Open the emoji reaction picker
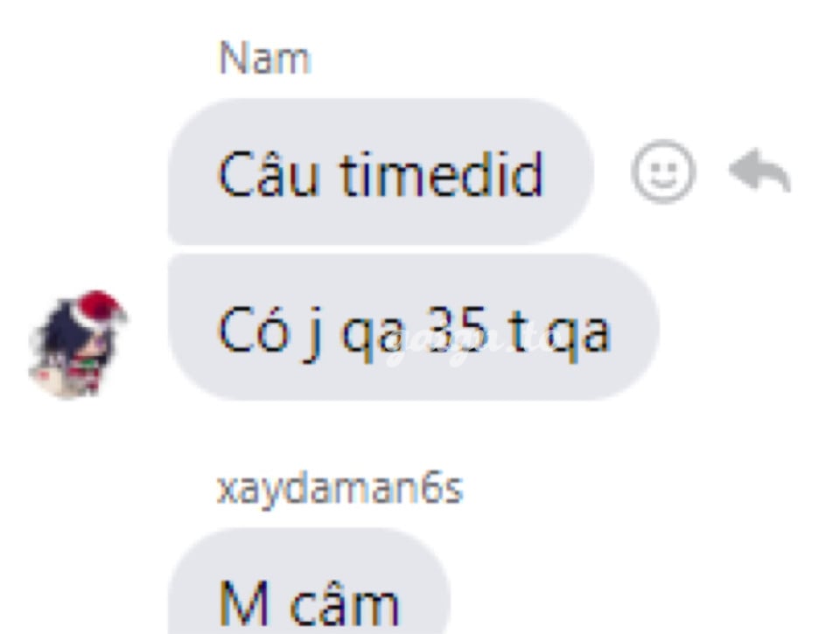Image resolution: width=840 pixels, height=634 pixels. 663,171
